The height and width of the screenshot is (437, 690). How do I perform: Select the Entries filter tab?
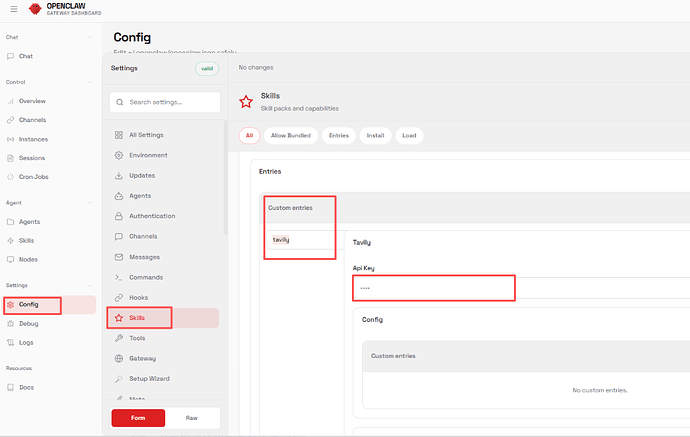[x=339, y=136]
